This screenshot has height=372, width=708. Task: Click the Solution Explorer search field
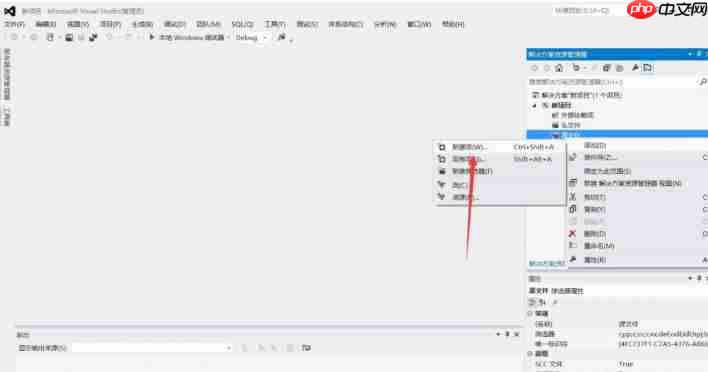(x=613, y=82)
